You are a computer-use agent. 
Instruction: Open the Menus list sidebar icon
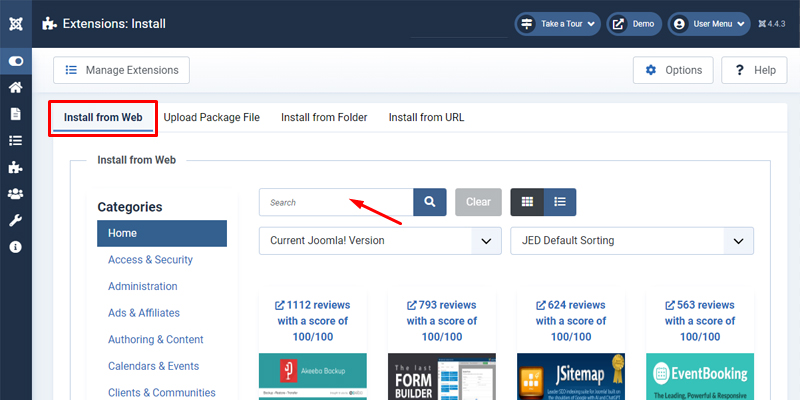pos(16,141)
